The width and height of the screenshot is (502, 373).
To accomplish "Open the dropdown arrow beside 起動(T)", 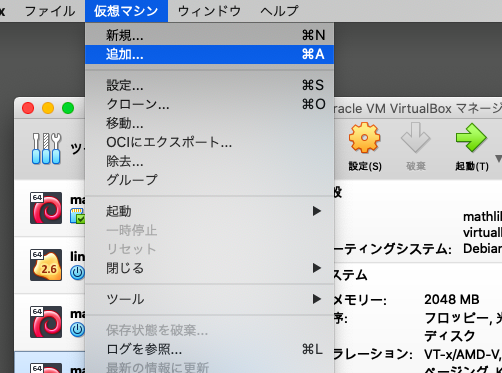I will click(498, 158).
